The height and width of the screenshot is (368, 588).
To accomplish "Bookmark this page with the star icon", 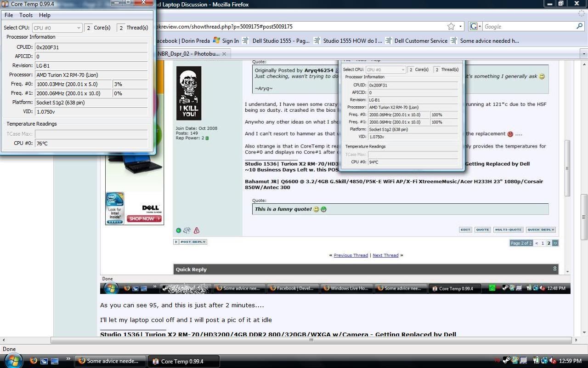I will tap(451, 27).
